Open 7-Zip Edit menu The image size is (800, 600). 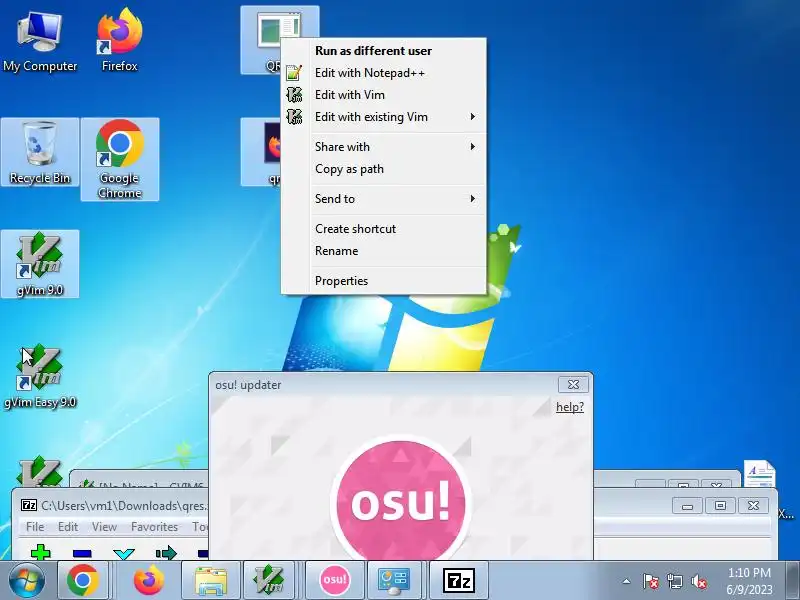(68, 527)
